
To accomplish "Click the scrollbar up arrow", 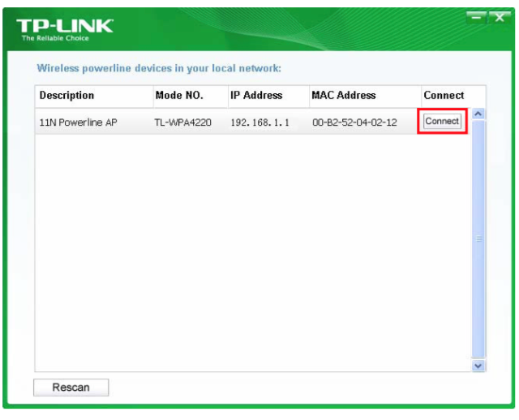I will pyautogui.click(x=478, y=114).
